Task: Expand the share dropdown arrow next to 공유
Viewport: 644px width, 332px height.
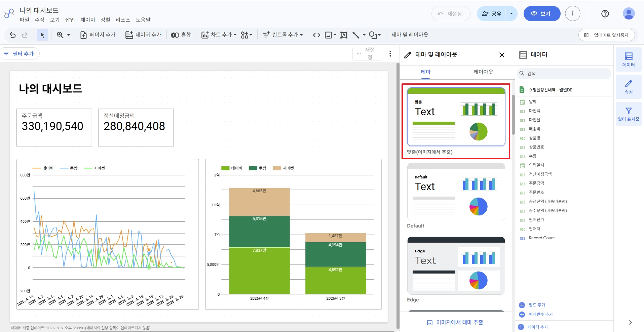Action: pos(511,14)
